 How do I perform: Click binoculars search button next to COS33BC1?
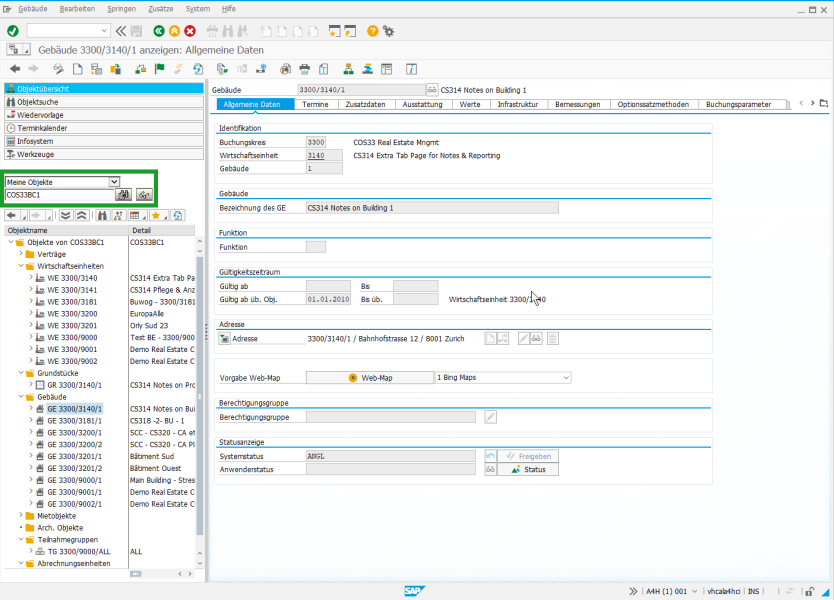[124, 195]
